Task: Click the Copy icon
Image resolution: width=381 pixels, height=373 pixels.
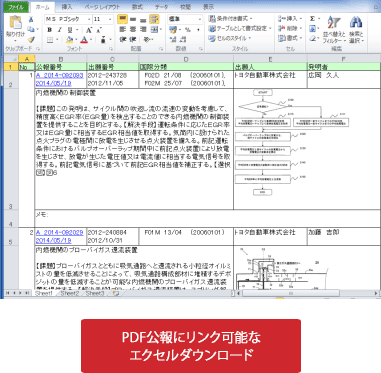Action: click(31, 29)
